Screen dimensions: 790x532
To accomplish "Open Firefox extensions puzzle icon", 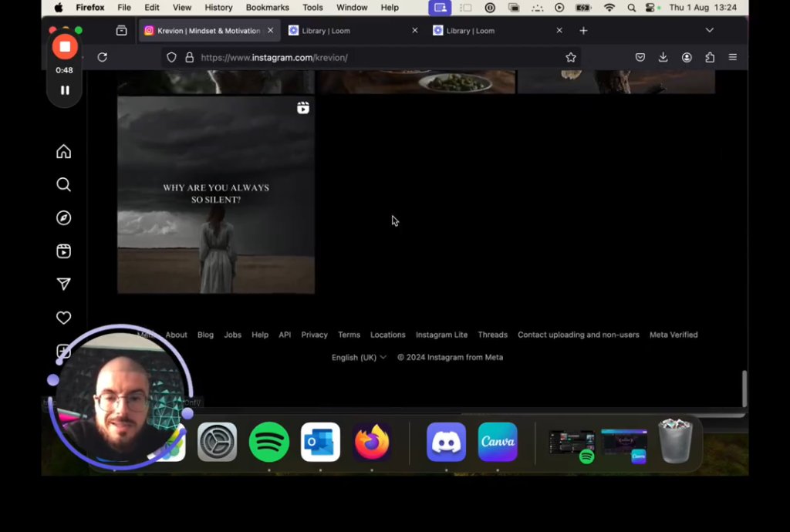I will [710, 57].
